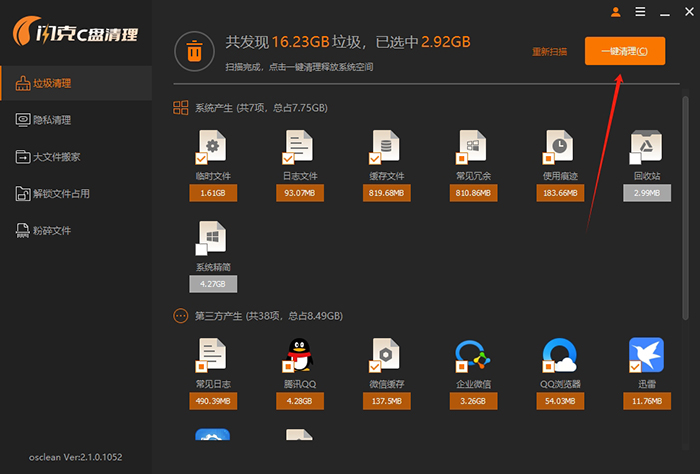Screen dimensions: 700x474
Task: Uncheck the 微信缓存 checkbox
Action: pyautogui.click(x=375, y=366)
